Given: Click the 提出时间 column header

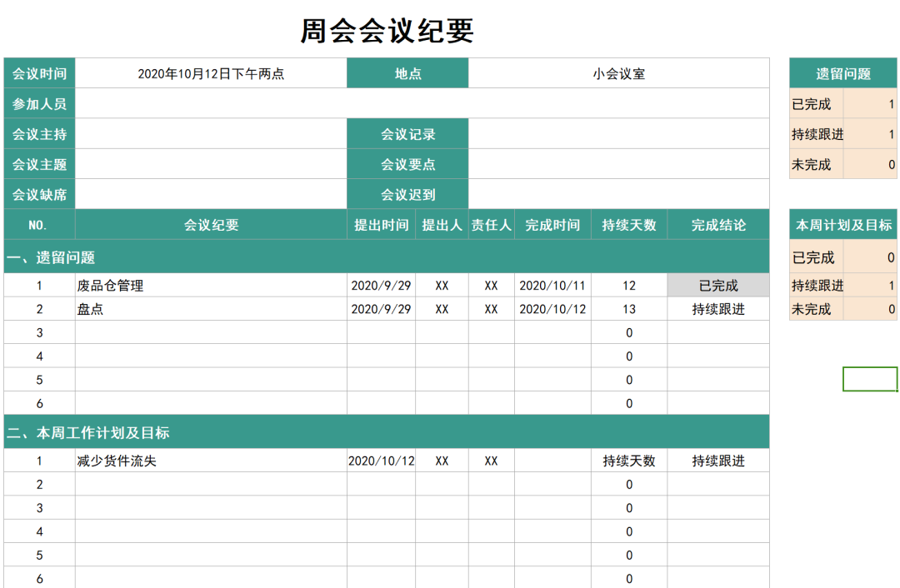Looking at the screenshot, I should point(381,225).
